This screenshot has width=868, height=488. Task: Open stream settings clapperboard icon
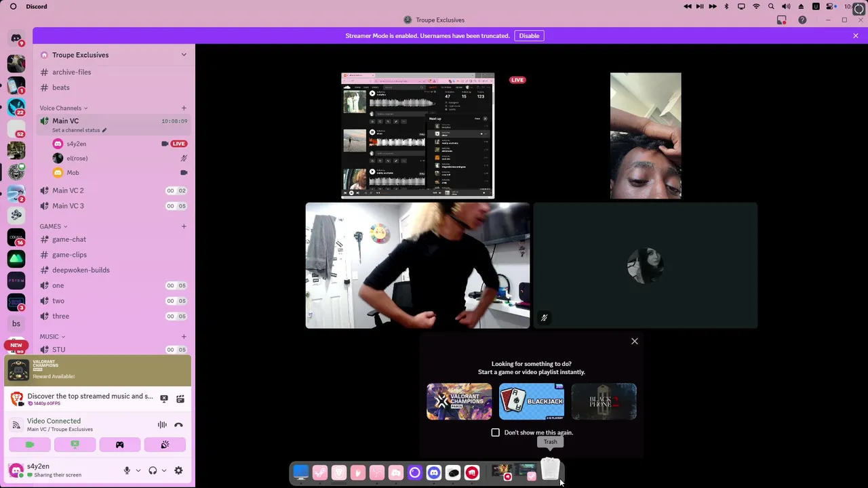click(x=180, y=399)
